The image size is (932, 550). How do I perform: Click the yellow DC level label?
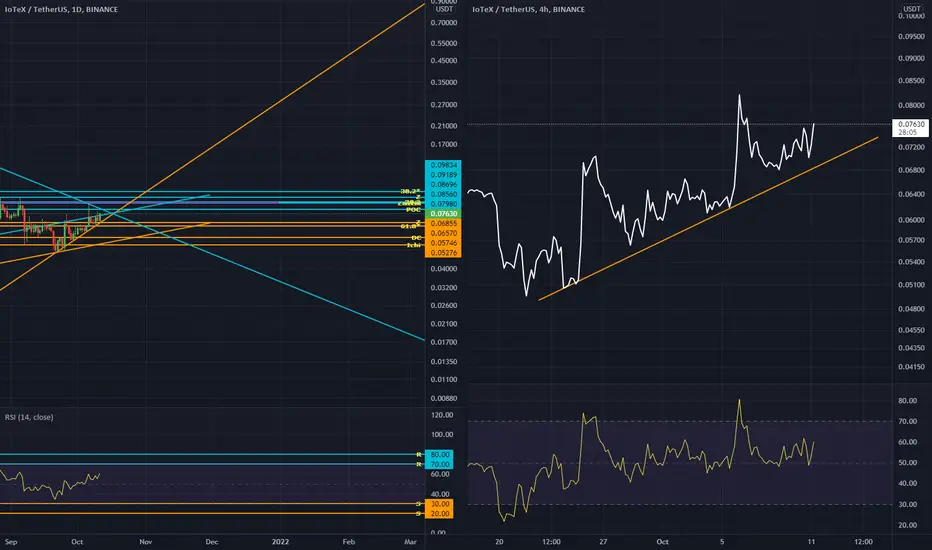(x=416, y=238)
